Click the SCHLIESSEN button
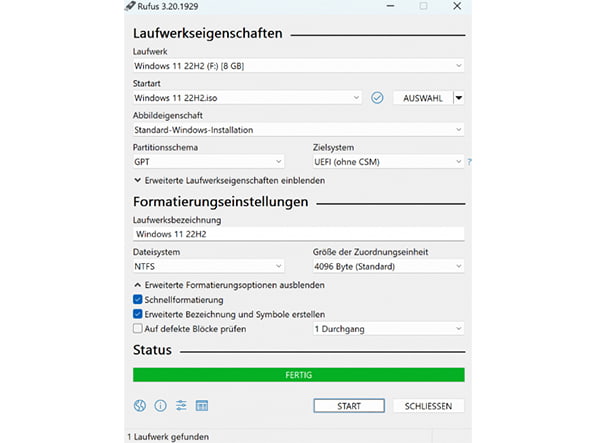The width and height of the screenshot is (600, 443). point(428,406)
